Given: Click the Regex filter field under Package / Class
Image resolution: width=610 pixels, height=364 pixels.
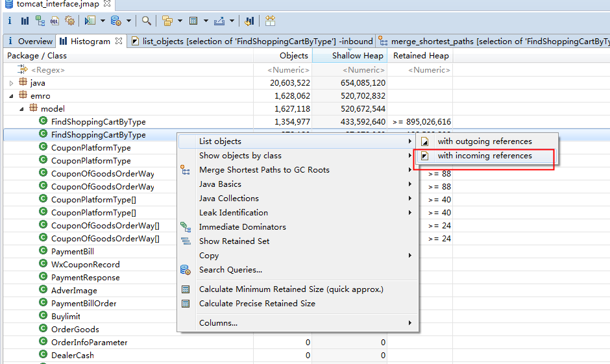Looking at the screenshot, I should point(49,69).
